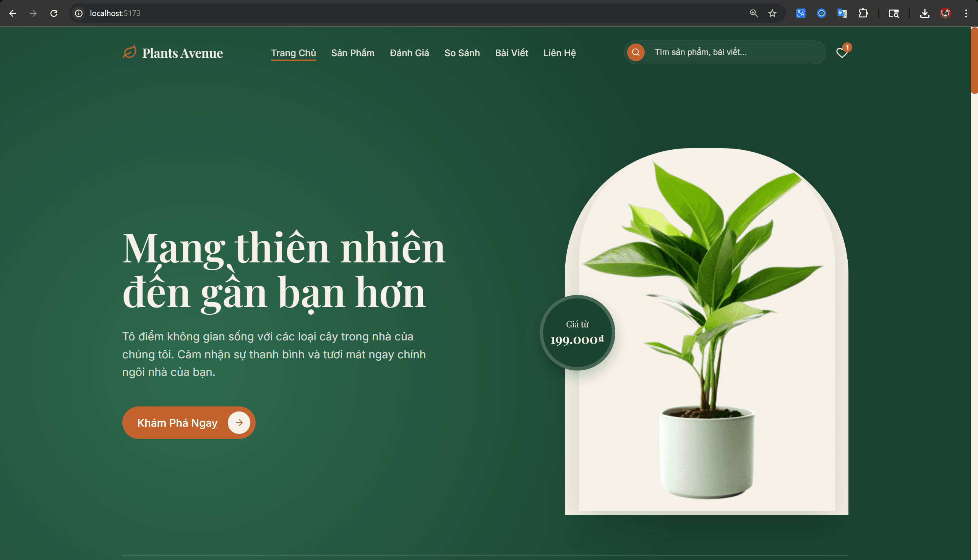
Task: Bookmark this page with the star icon
Action: pyautogui.click(x=772, y=13)
